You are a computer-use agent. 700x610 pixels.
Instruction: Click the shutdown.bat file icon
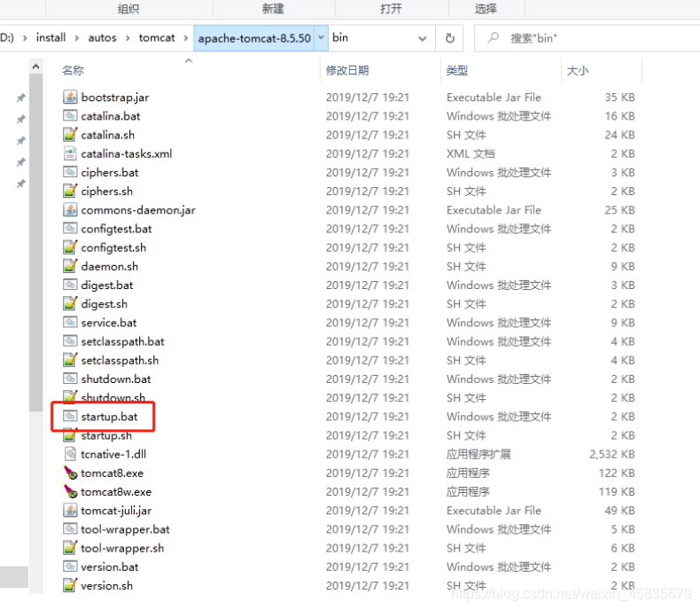pyautogui.click(x=70, y=379)
